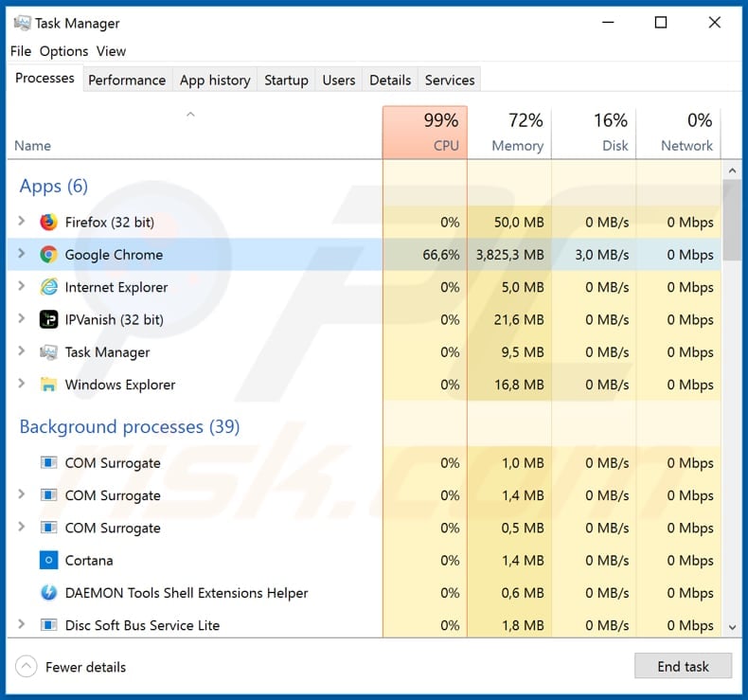Select the Cortana process name
The width and height of the screenshot is (748, 700).
89,560
